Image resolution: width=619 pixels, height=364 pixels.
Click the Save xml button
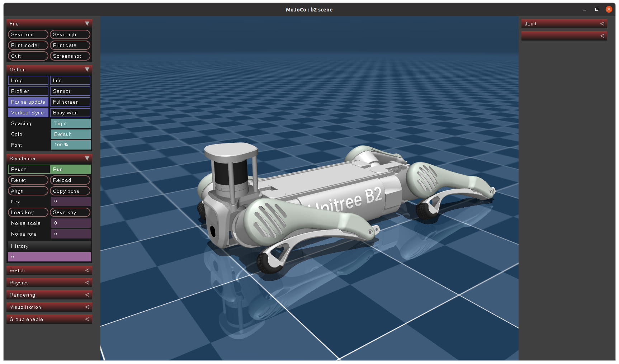click(28, 34)
